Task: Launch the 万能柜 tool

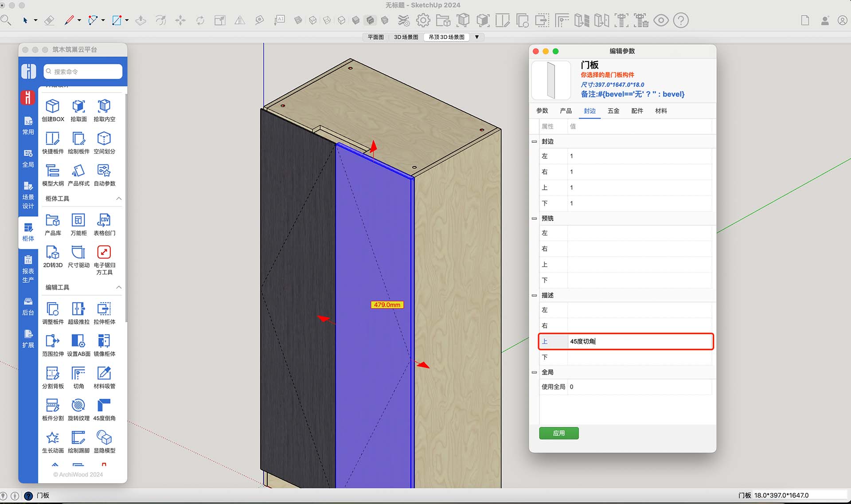Action: coord(78,220)
